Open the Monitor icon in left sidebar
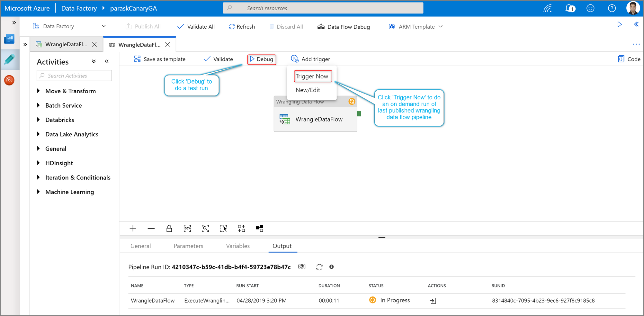644x316 pixels. [x=9, y=80]
